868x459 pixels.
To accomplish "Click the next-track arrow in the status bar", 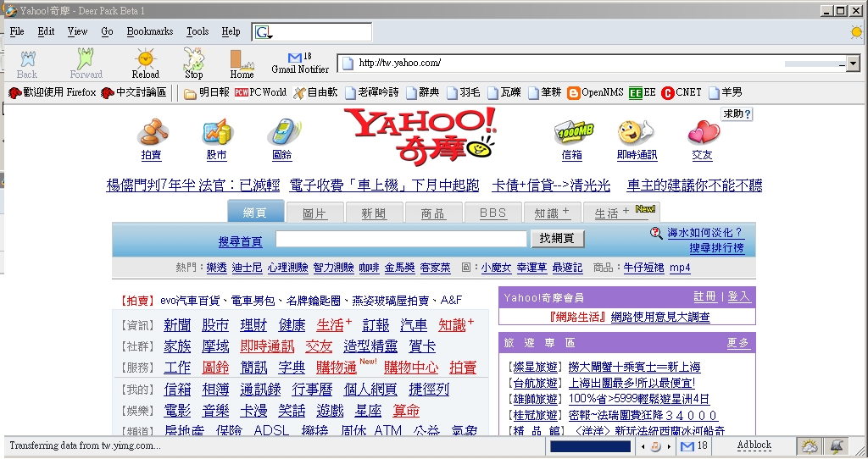I will pyautogui.click(x=669, y=446).
